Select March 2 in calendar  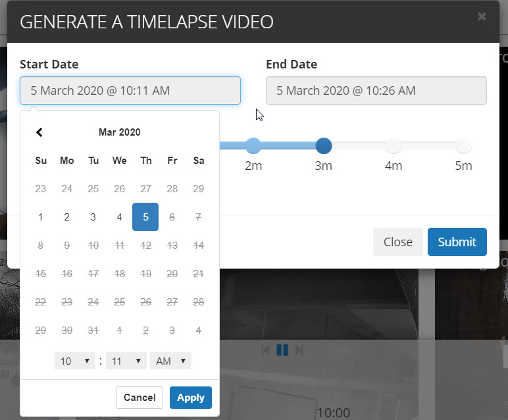point(66,217)
